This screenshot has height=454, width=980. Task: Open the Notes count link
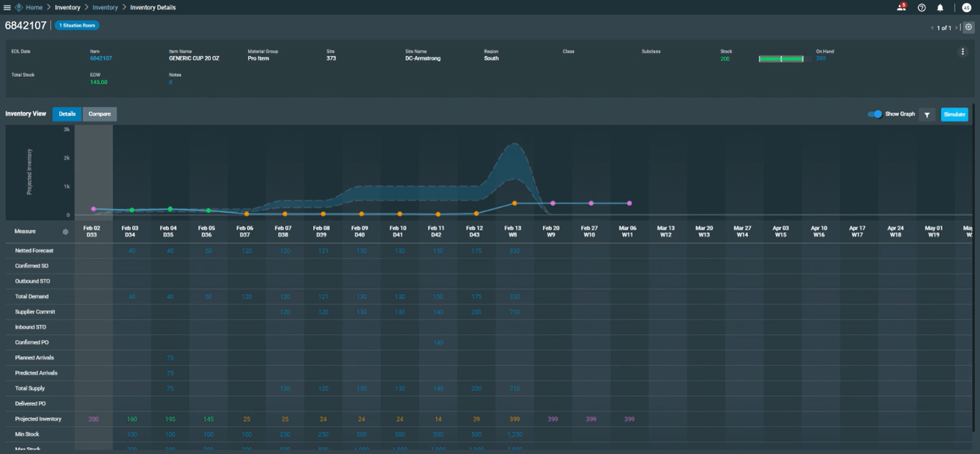170,82
